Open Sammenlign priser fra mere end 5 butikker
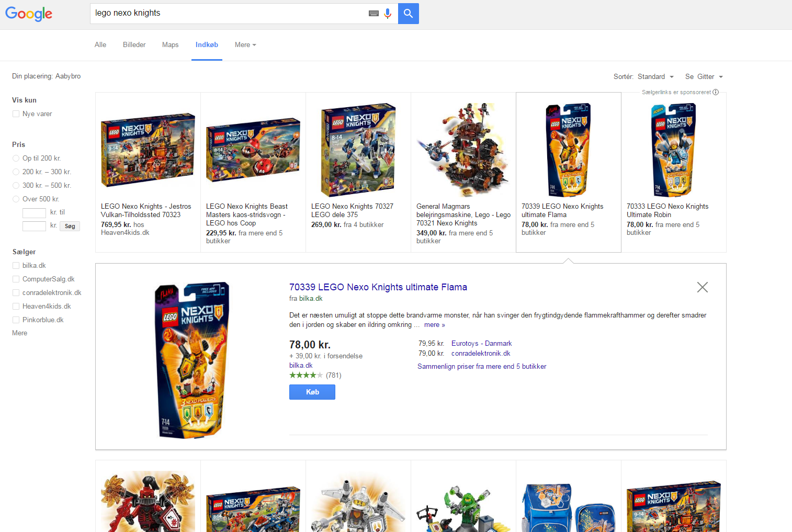792x532 pixels. pyautogui.click(x=482, y=367)
